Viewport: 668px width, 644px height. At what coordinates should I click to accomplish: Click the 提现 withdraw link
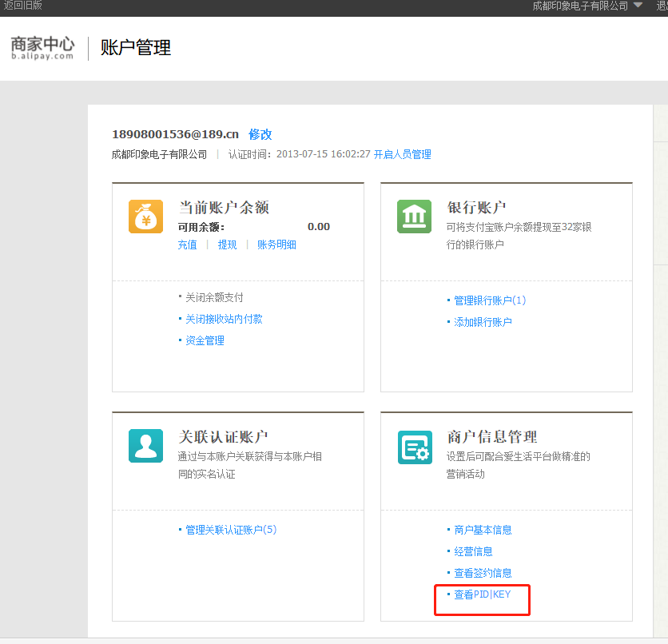pos(227,244)
